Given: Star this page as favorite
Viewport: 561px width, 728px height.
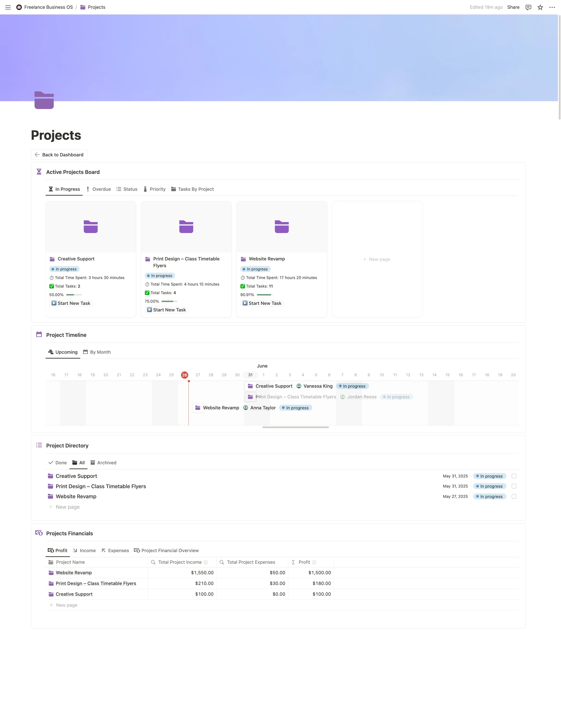Looking at the screenshot, I should coord(540,7).
